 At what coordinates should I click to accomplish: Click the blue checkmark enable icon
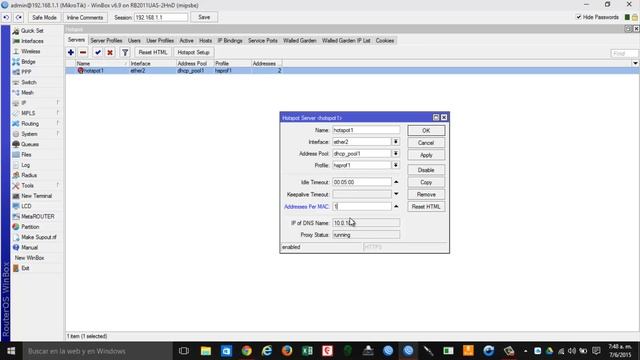point(98,52)
